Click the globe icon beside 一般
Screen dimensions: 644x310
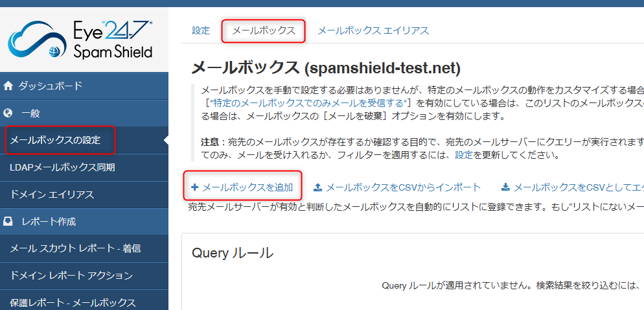click(x=8, y=113)
